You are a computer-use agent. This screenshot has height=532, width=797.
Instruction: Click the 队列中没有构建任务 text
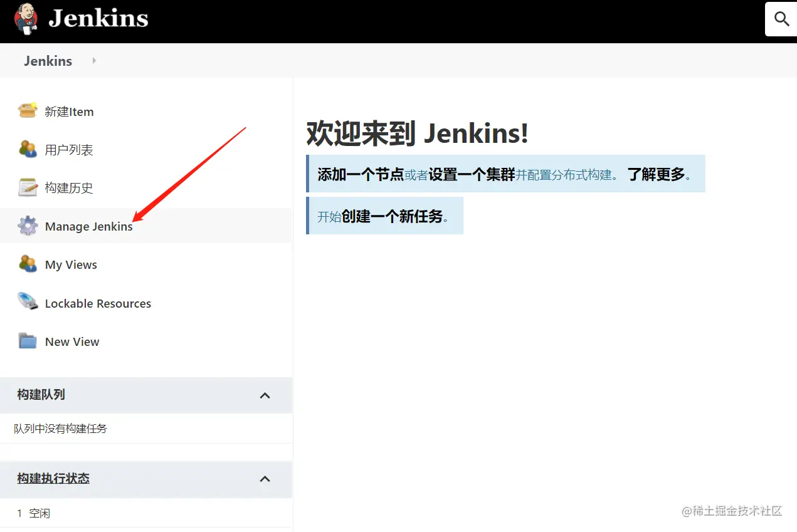pos(60,429)
